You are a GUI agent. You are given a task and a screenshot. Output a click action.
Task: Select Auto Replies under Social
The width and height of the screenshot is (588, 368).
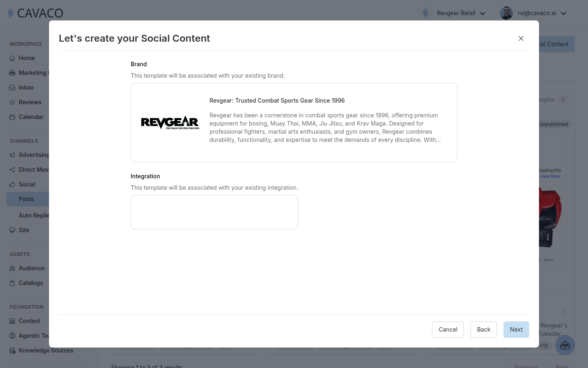34,215
